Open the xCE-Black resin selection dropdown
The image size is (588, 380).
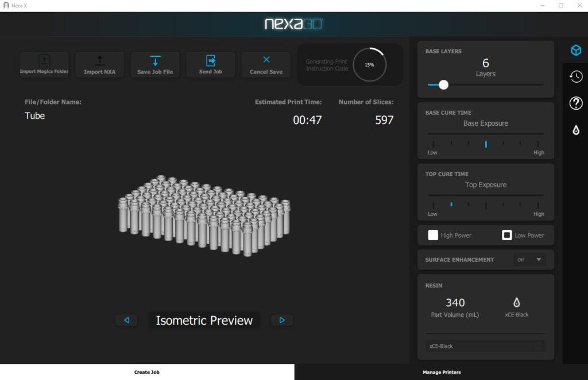(485, 346)
